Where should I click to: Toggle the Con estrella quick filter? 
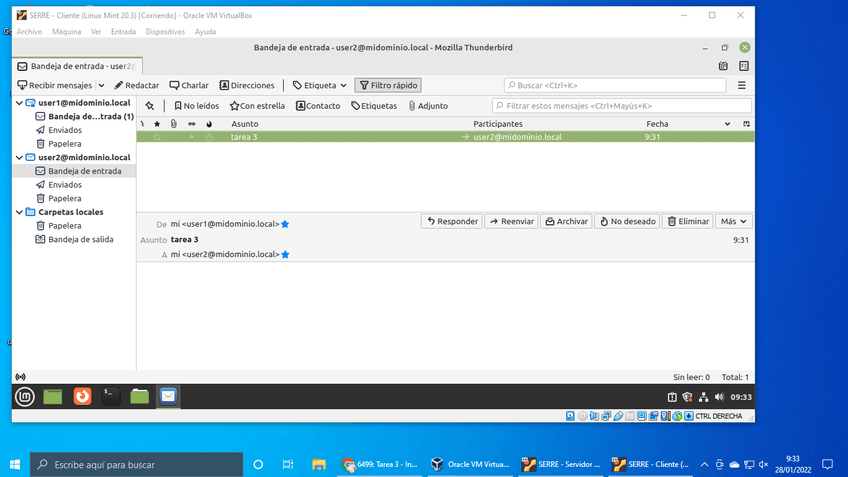pos(257,106)
